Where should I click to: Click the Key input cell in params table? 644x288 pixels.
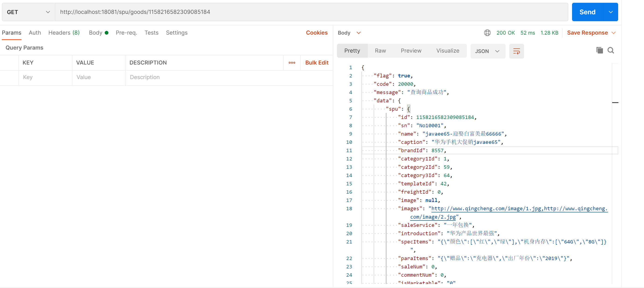(45, 77)
